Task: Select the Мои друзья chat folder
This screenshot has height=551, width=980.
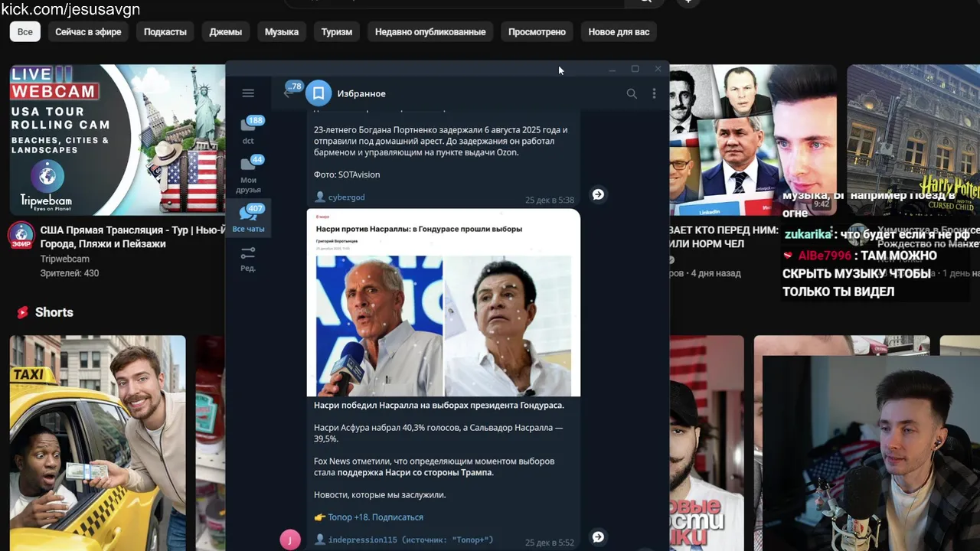Action: (248, 174)
